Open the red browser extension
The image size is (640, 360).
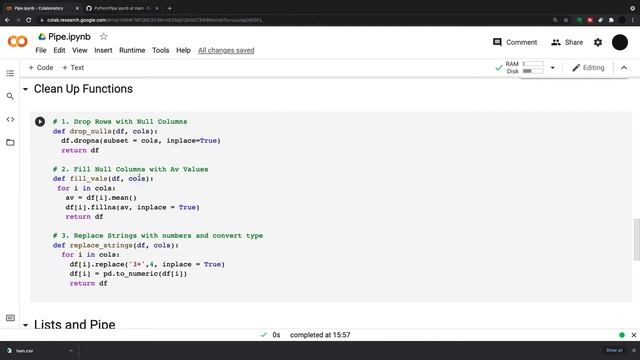[x=590, y=20]
